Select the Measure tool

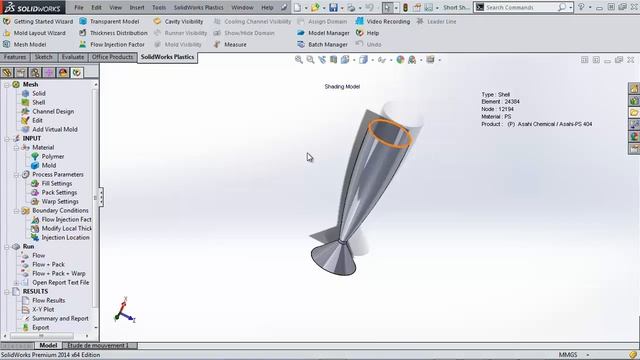coord(230,44)
